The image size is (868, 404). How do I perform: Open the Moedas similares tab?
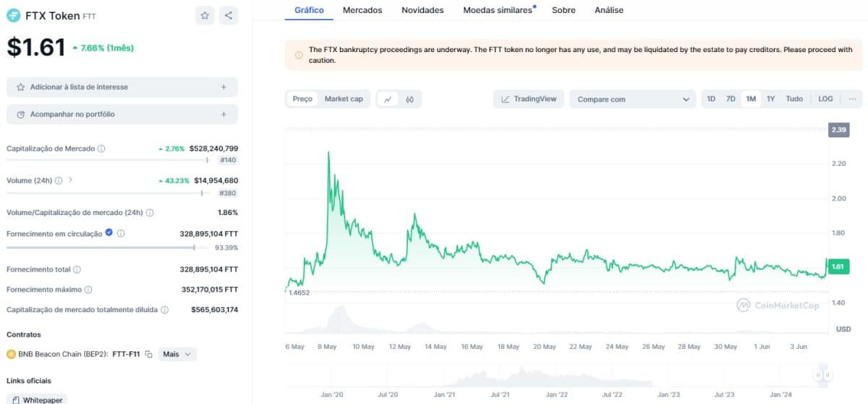pos(498,10)
